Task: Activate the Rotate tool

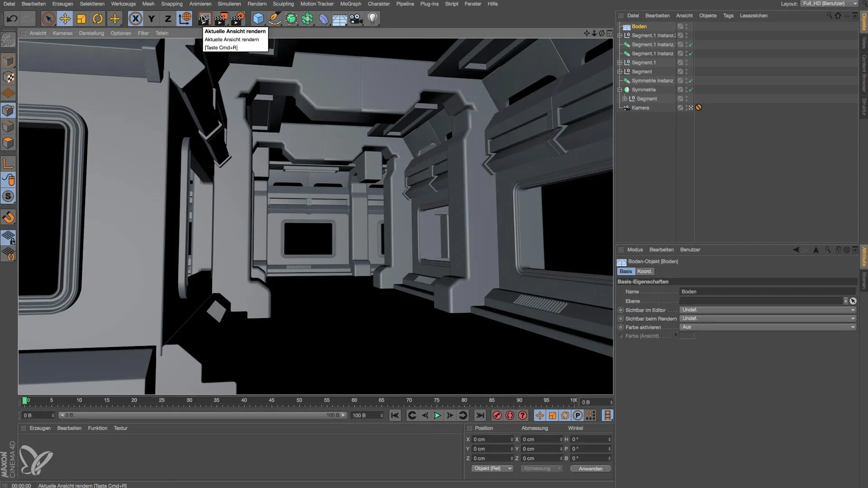Action: coord(98,19)
